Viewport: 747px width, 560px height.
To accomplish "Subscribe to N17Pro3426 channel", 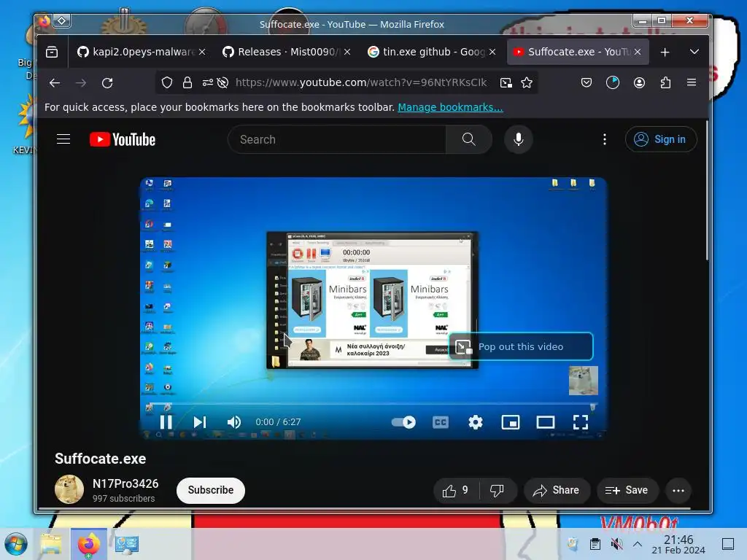I will point(211,490).
